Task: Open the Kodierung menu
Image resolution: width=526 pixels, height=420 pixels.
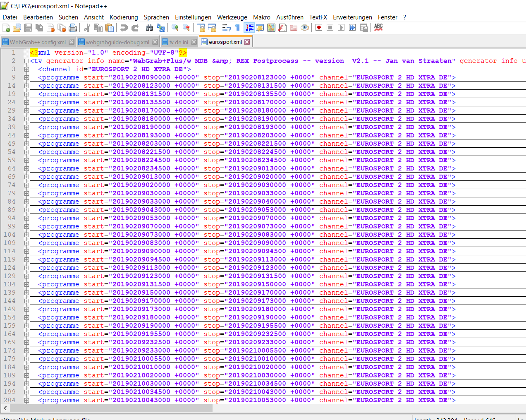Action: [124, 17]
